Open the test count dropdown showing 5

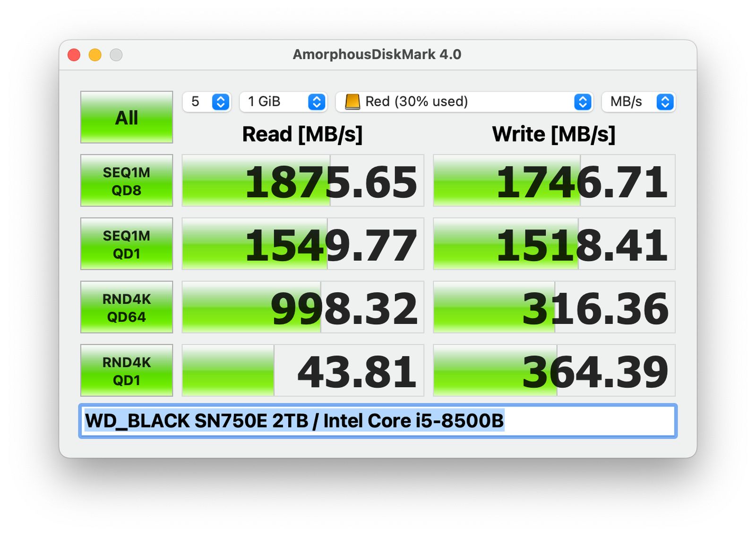[x=206, y=102]
